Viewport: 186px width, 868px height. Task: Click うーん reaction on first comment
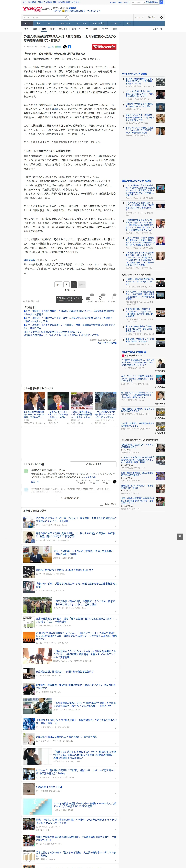click(107, 482)
